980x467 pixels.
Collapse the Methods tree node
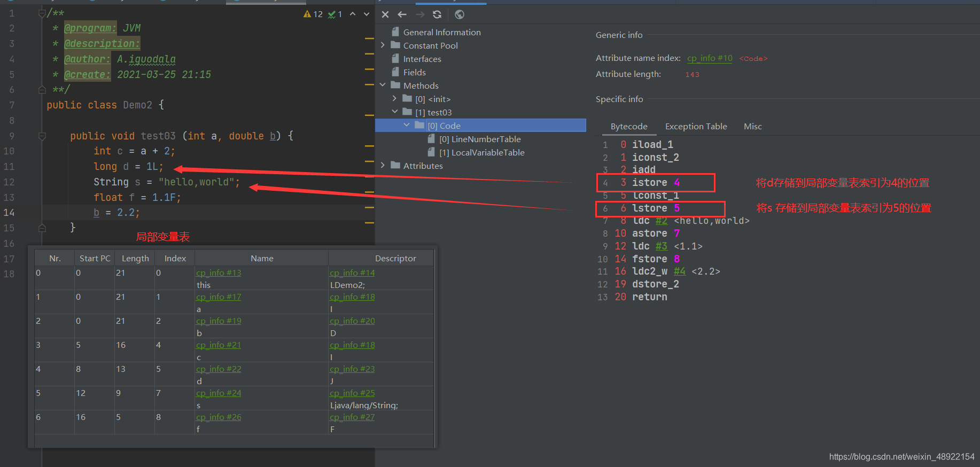(x=383, y=85)
